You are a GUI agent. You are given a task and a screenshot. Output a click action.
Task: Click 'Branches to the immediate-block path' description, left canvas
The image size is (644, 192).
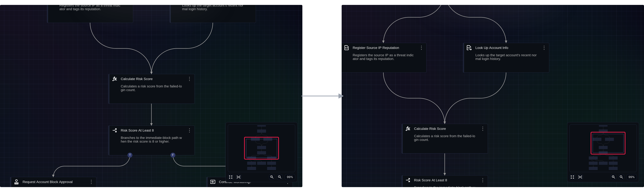tap(151, 140)
